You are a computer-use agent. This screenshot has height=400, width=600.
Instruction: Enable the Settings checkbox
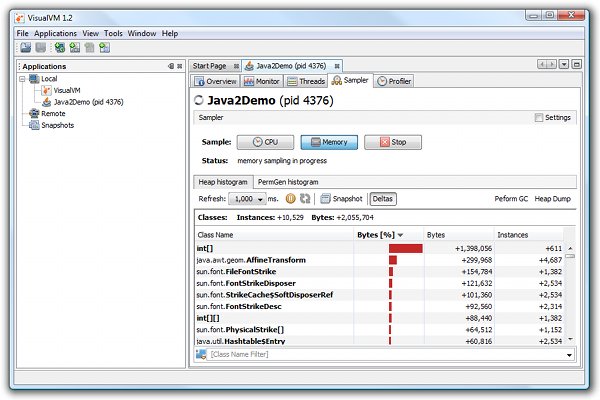[539, 117]
